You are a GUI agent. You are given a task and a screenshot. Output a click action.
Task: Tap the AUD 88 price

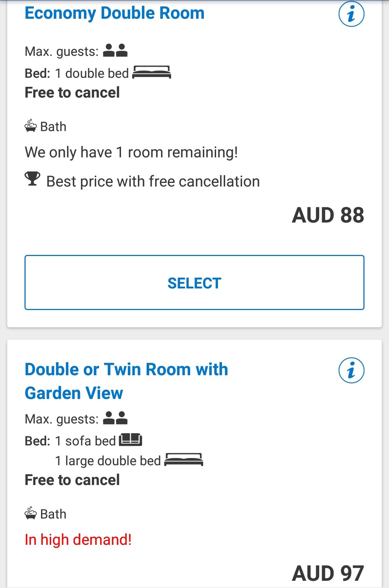[328, 215]
